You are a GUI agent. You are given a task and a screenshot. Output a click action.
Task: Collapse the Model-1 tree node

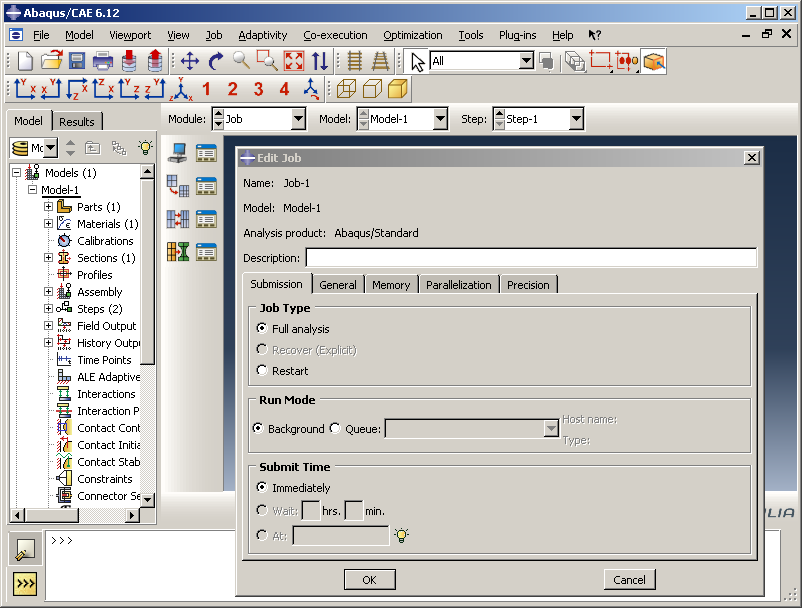point(32,190)
